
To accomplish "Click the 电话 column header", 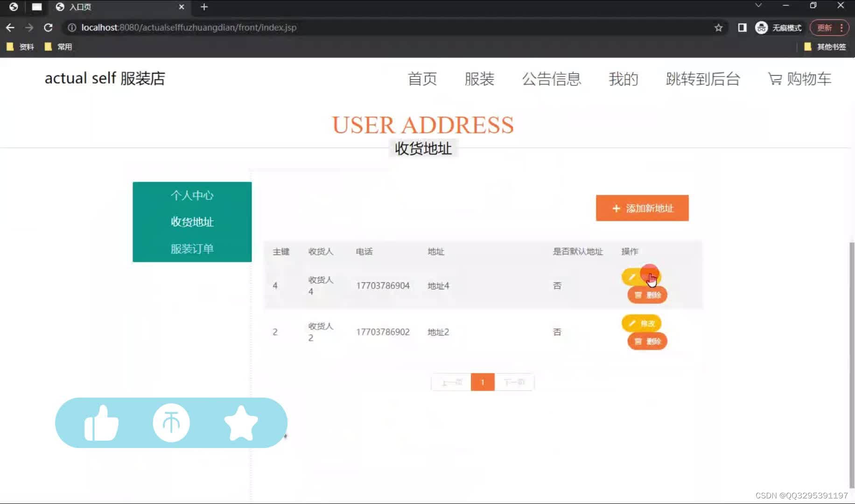I will 364,252.
